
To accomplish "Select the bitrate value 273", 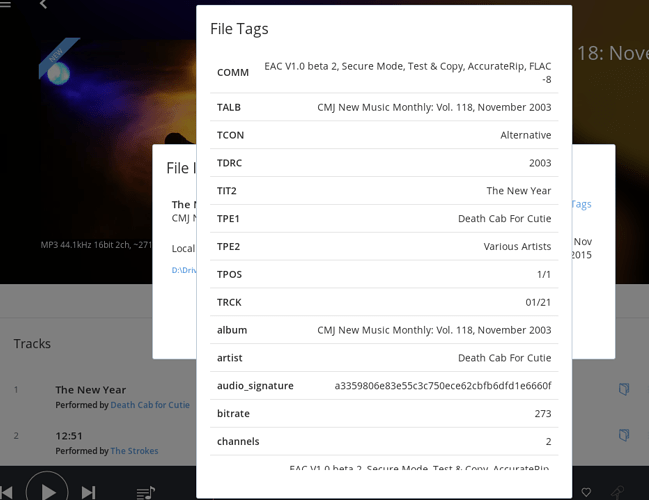I will 543,413.
